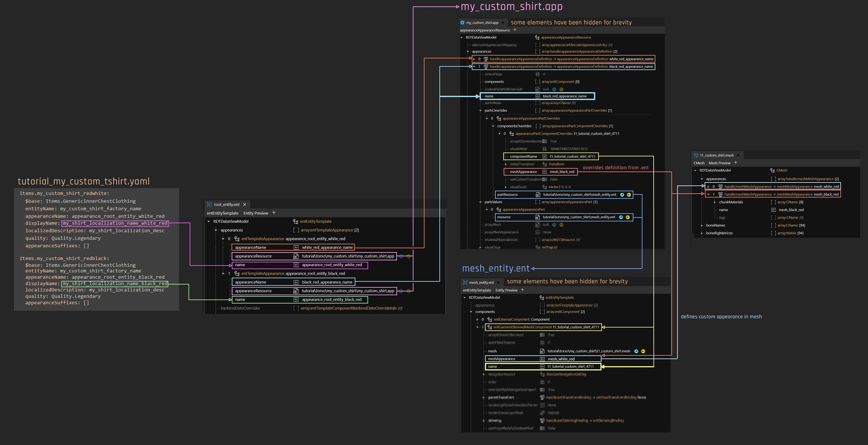Collapse partsOverrides array in app file
Viewport: 868px width, 445px height.
pos(480,111)
